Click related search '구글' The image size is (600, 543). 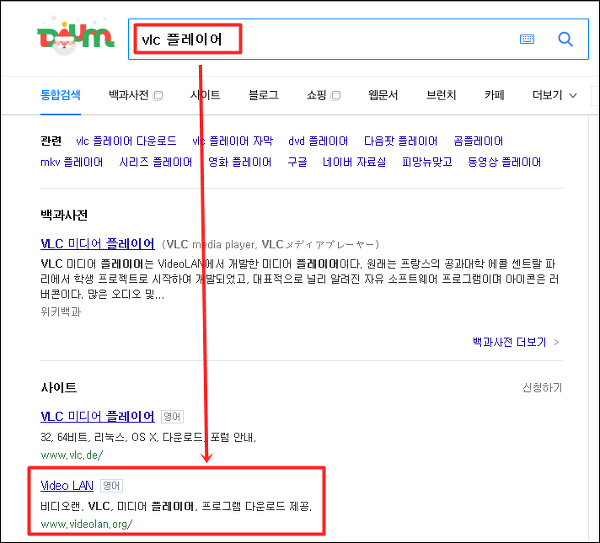coord(297,162)
